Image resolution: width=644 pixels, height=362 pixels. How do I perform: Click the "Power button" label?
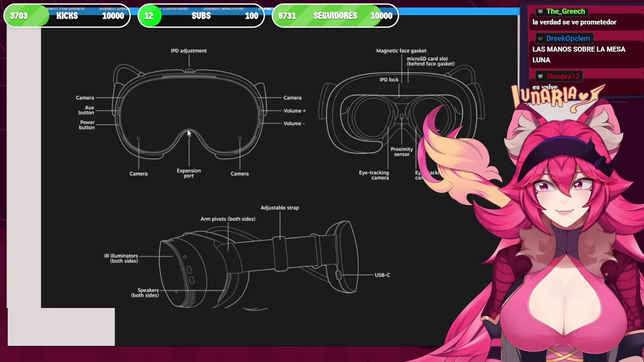[87, 125]
